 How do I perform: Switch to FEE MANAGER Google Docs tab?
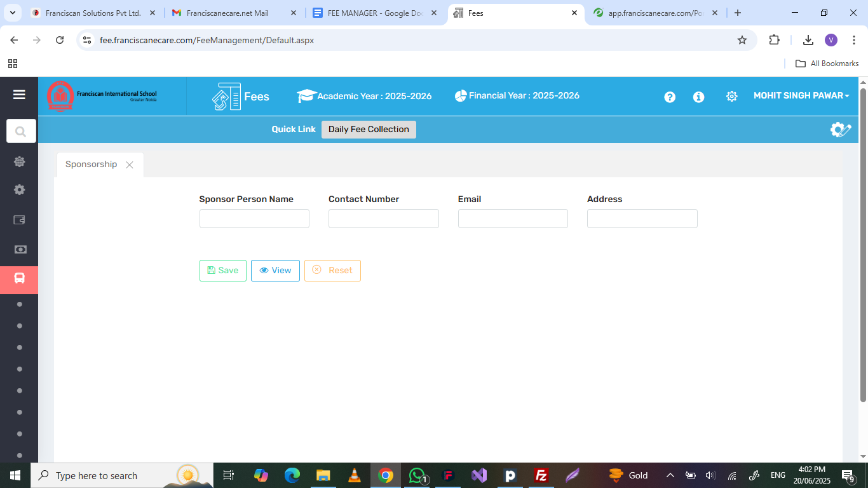point(376,13)
